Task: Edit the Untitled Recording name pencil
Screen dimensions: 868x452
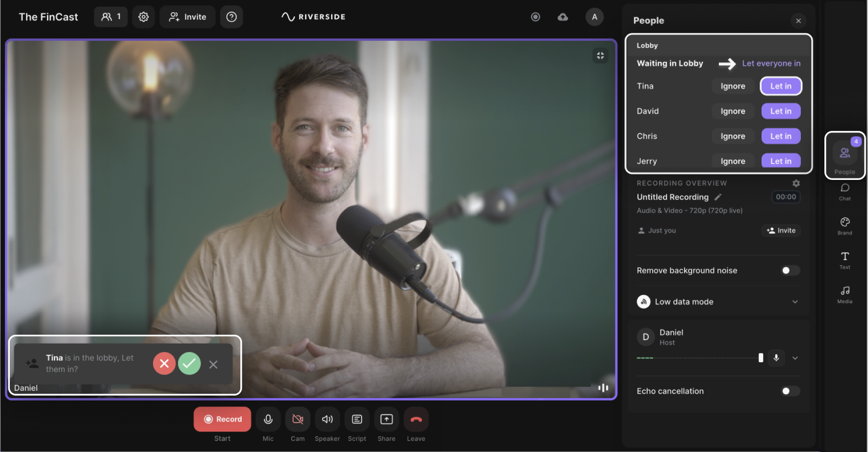Action: (718, 197)
